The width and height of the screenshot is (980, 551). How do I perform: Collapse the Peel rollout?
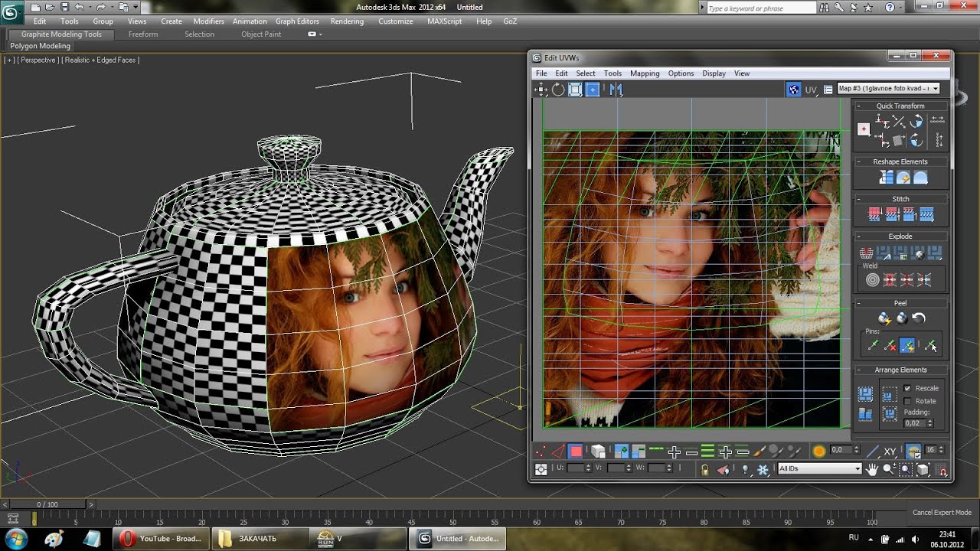(900, 303)
